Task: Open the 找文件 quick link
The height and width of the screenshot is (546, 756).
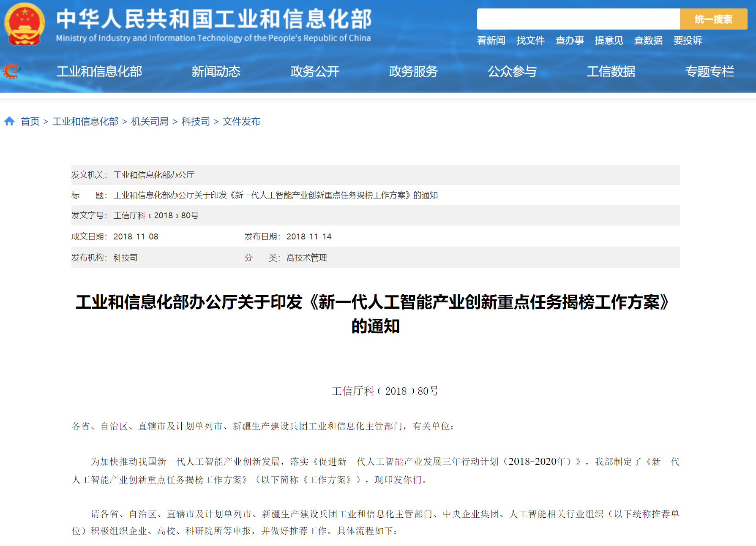Action: coord(530,41)
